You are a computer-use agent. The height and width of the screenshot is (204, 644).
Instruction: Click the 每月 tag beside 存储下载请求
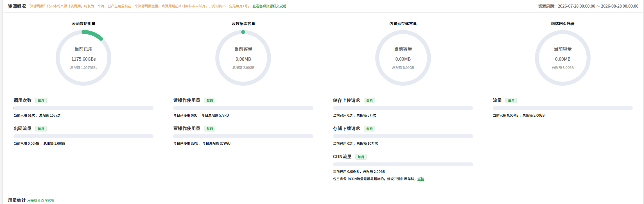pos(369,129)
